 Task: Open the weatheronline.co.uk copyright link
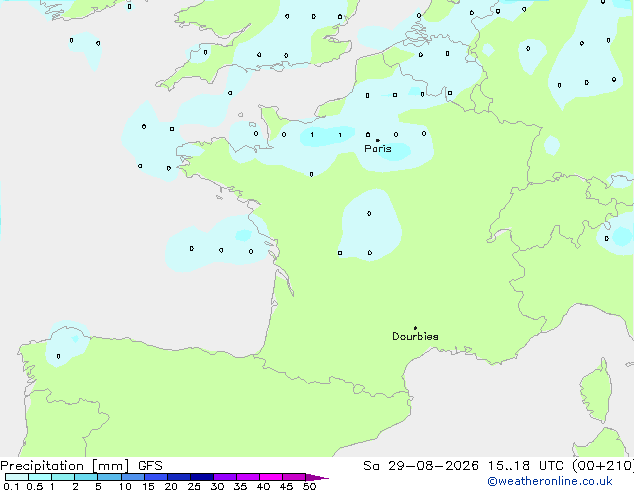(550, 481)
